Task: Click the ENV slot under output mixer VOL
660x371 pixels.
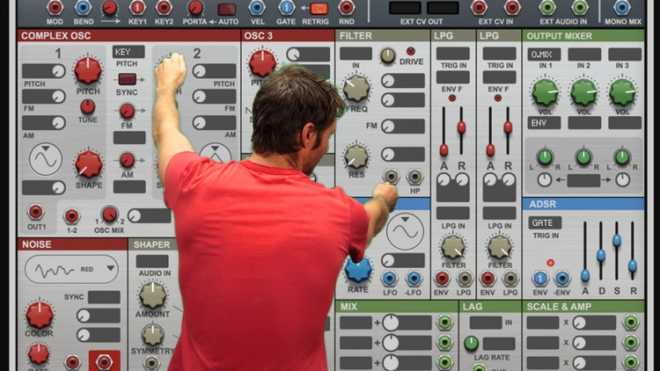Action: coord(544,123)
